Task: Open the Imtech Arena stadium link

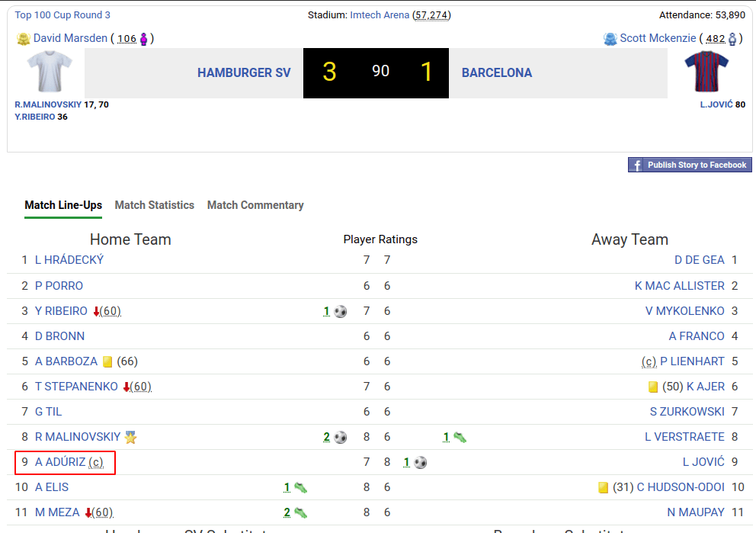Action: [x=380, y=15]
